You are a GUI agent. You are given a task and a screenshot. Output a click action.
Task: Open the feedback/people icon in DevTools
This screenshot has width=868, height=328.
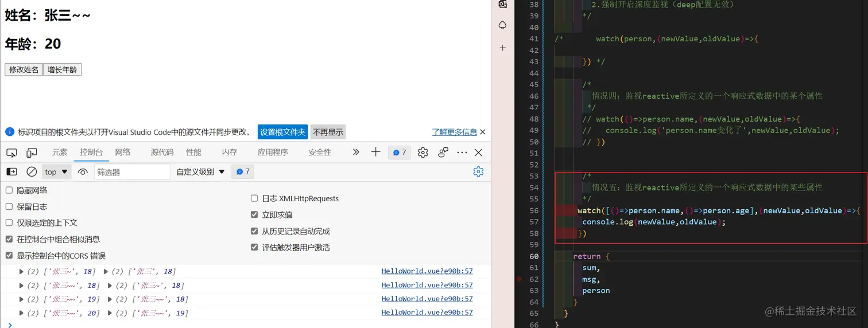coord(443,153)
